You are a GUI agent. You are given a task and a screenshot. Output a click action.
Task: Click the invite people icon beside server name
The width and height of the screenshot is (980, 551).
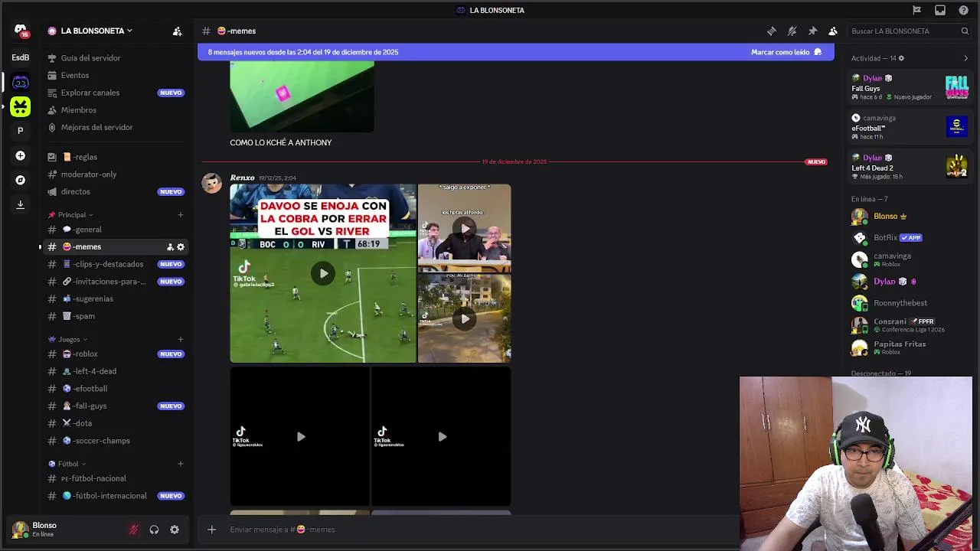177,31
